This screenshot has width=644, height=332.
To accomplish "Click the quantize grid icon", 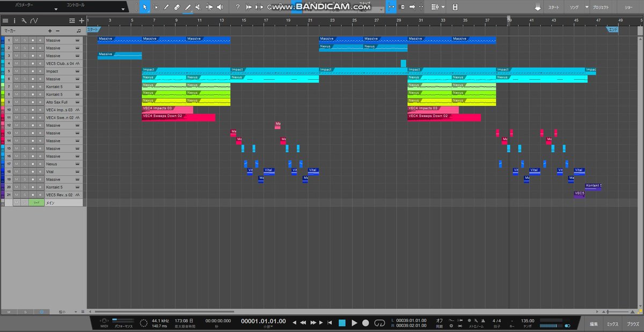I will (x=435, y=7).
